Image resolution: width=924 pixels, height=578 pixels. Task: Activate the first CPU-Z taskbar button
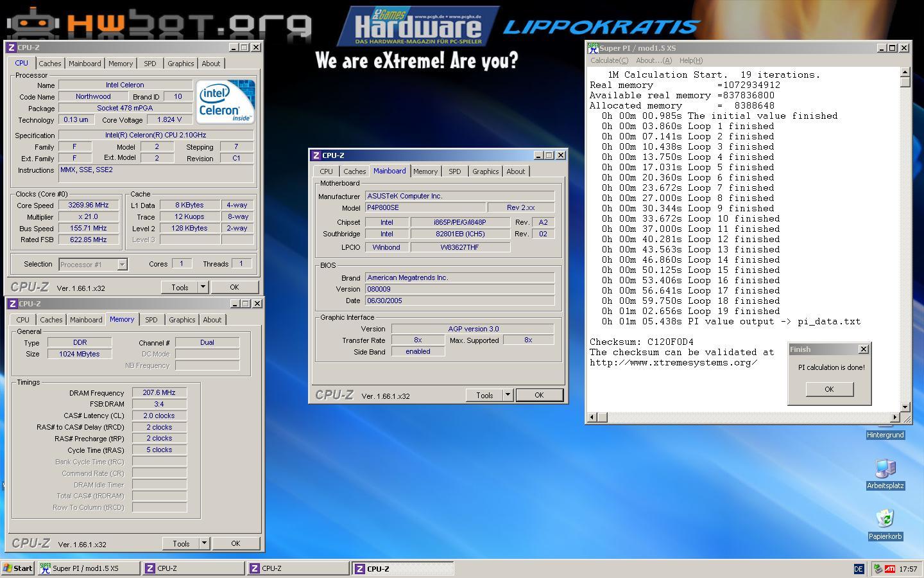point(193,568)
